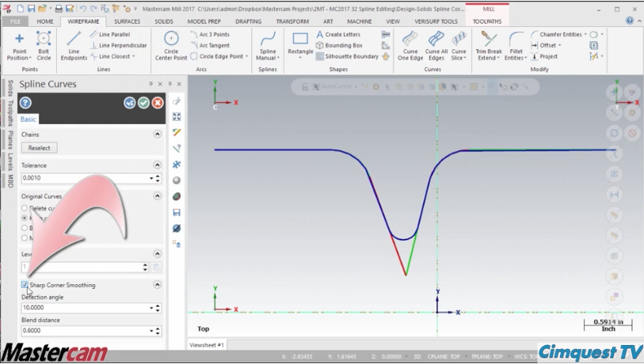Viewport: 644px width, 364px height.
Task: Cancel with the red X button
Action: click(x=158, y=103)
